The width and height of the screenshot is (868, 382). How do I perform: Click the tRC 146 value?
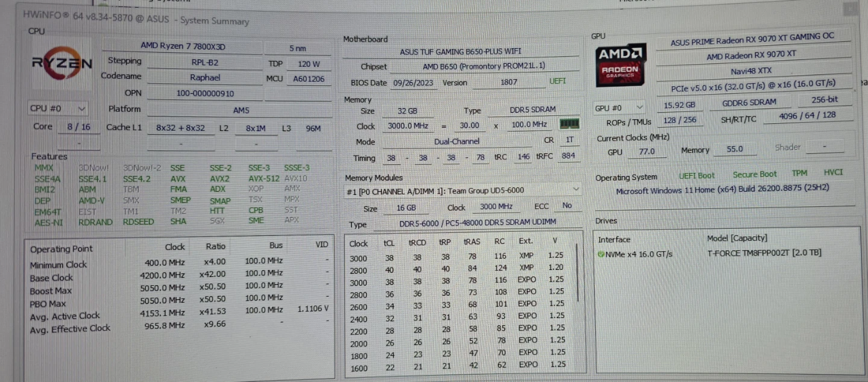[x=524, y=156]
